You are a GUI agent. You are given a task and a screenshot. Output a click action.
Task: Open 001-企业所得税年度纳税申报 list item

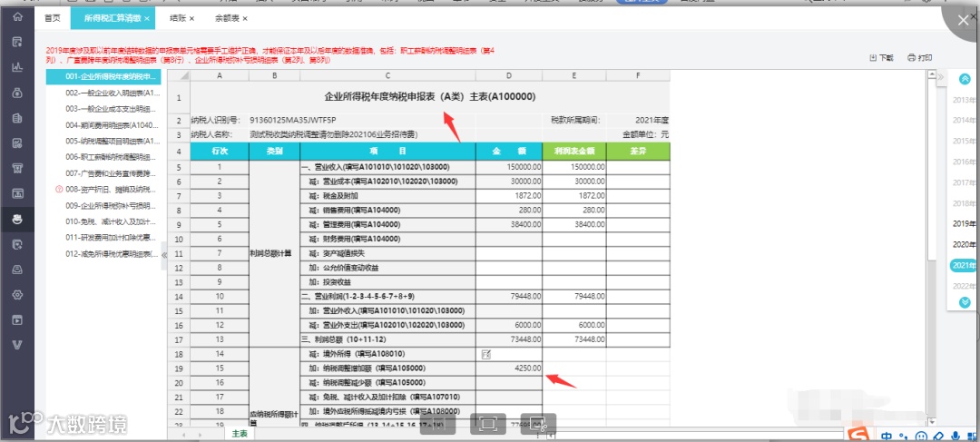pos(103,77)
